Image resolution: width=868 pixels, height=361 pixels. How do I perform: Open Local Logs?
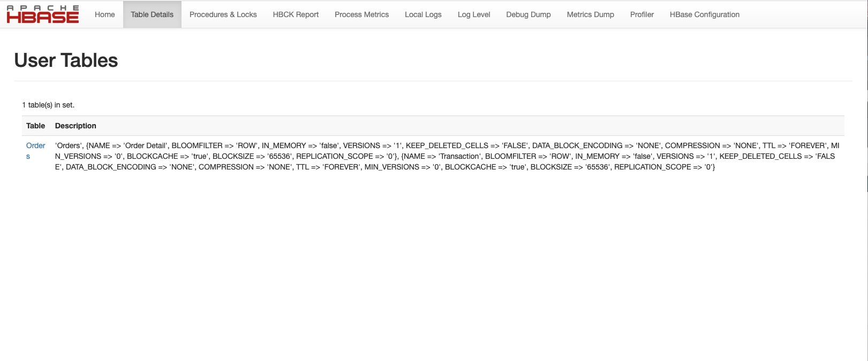pyautogui.click(x=423, y=14)
